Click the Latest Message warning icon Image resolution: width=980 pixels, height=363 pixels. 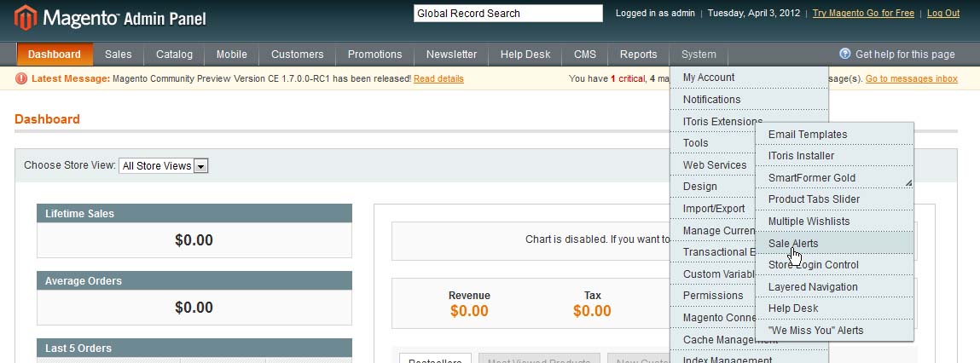coord(21,78)
